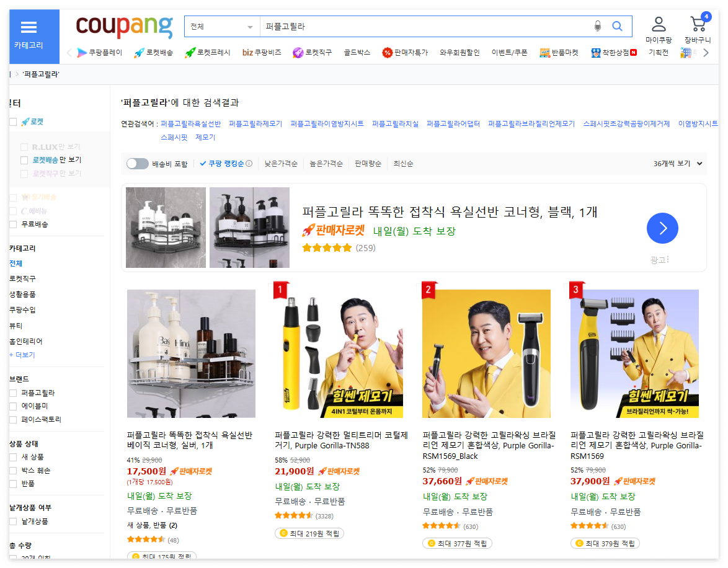Open 골드박스 menu item
This screenshot has height=568, width=728.
357,53
